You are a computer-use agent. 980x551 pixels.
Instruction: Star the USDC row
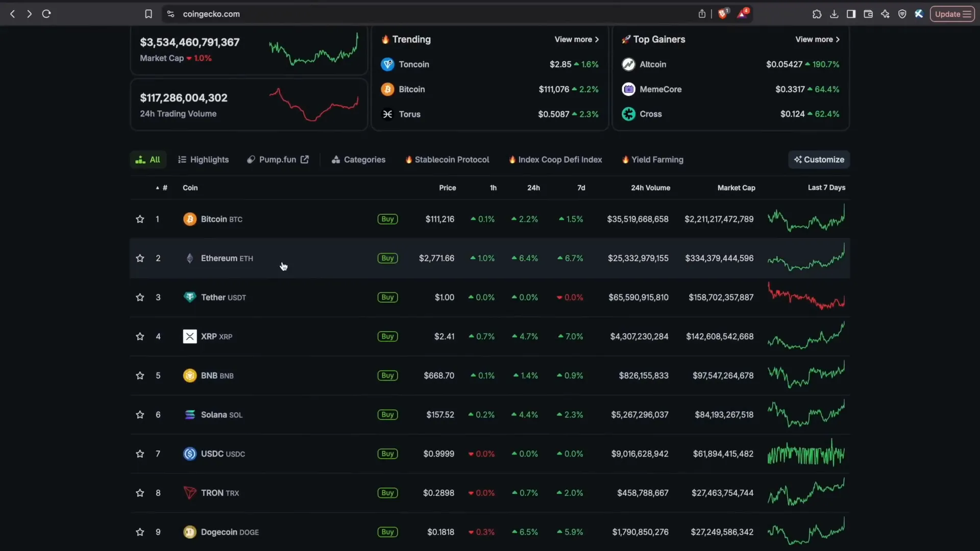point(140,454)
